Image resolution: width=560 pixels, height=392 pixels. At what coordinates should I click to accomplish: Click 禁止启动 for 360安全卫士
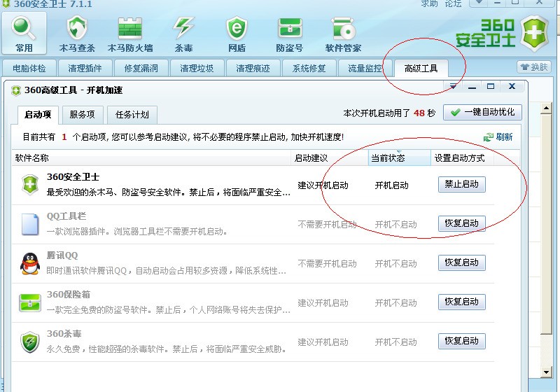click(x=462, y=184)
